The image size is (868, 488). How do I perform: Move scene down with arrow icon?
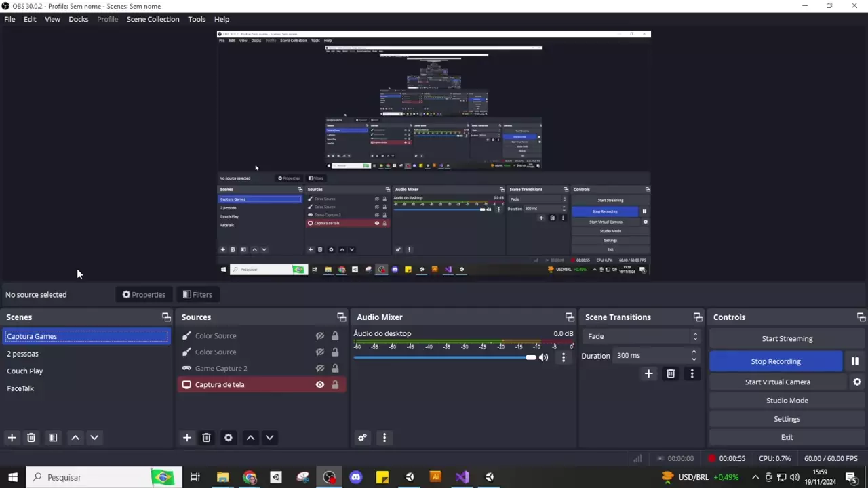point(94,438)
